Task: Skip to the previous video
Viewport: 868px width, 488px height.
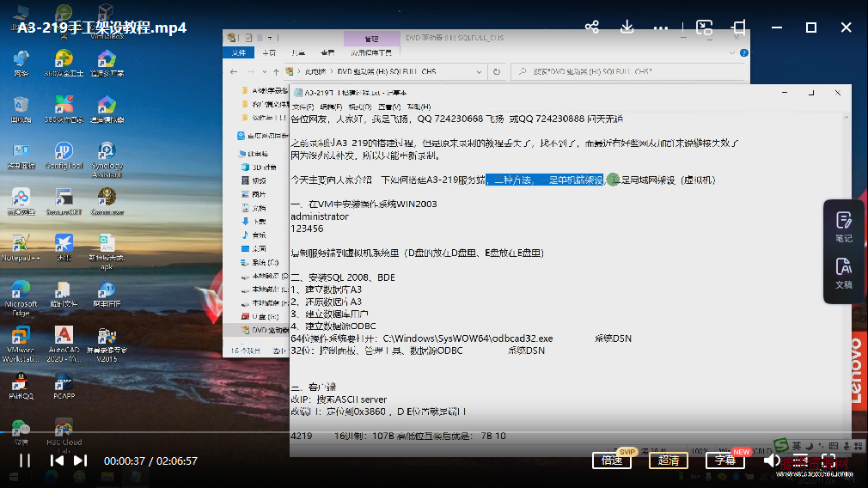Action: (57, 461)
